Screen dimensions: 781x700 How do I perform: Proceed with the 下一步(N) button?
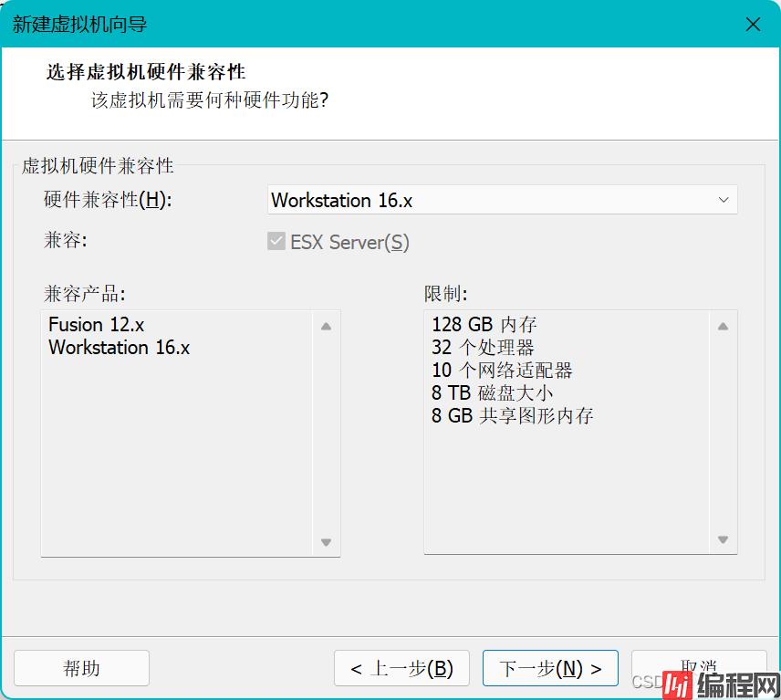pyautogui.click(x=550, y=668)
